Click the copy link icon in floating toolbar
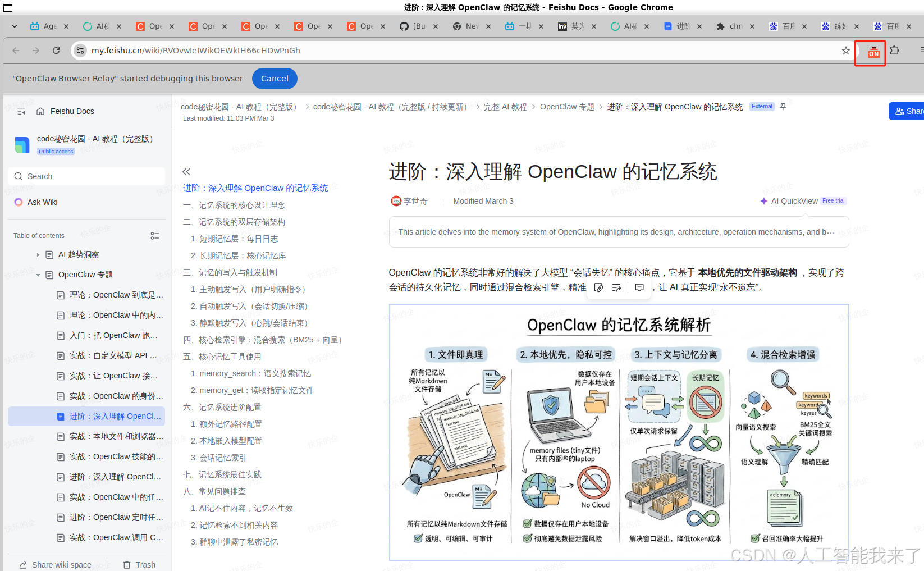The width and height of the screenshot is (924, 571). pyautogui.click(x=599, y=287)
